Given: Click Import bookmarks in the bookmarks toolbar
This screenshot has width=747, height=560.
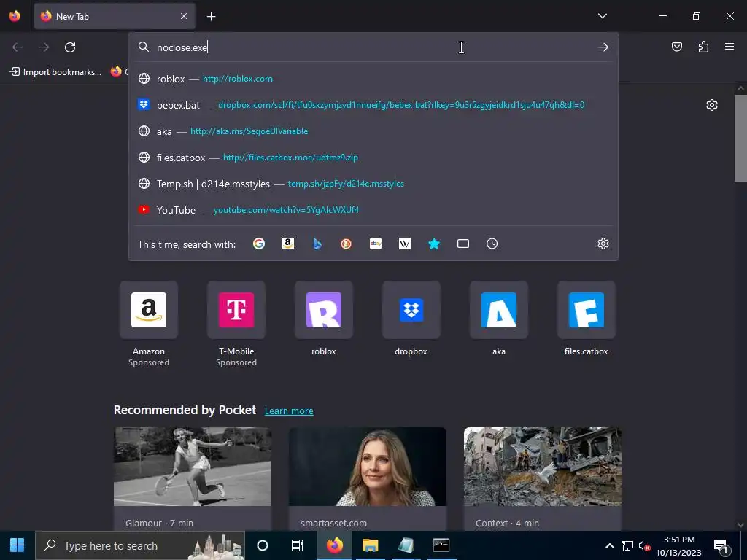Looking at the screenshot, I should [x=55, y=72].
